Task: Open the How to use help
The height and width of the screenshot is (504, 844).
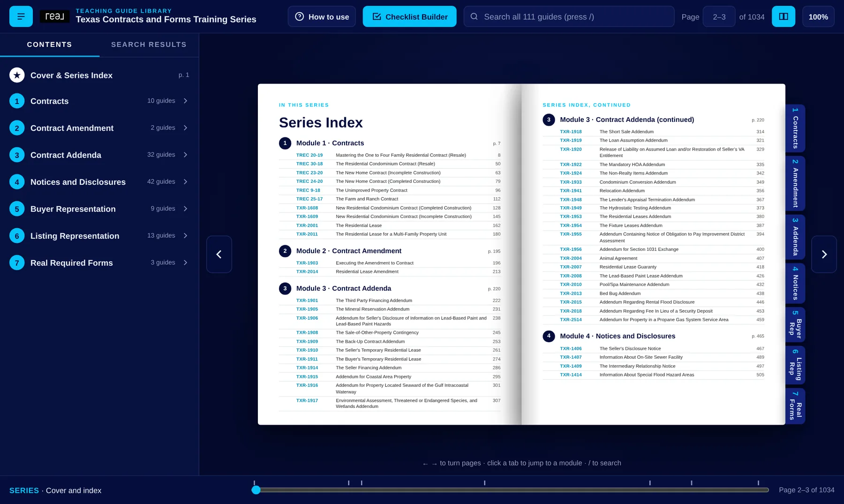Action: pyautogui.click(x=322, y=16)
